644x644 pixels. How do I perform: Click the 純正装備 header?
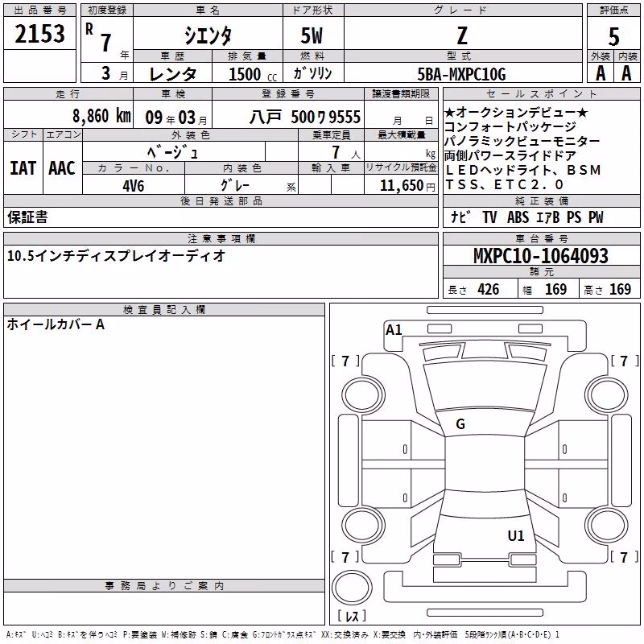pyautogui.click(x=542, y=200)
